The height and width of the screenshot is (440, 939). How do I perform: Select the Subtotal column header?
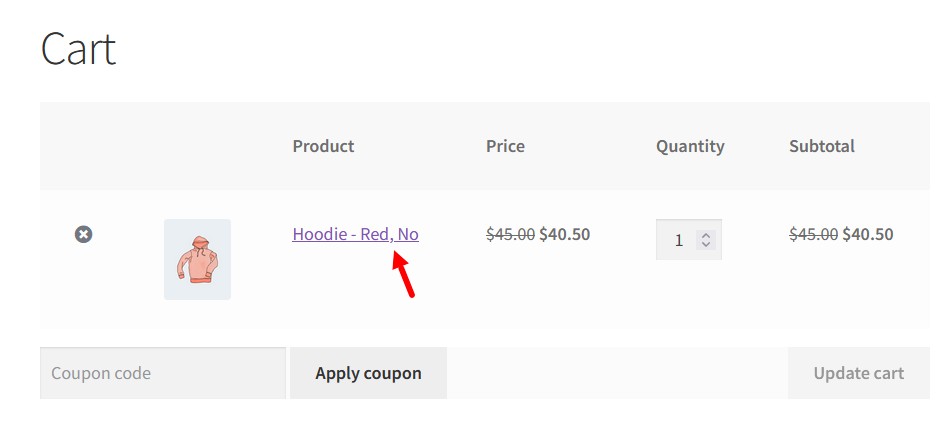[822, 146]
